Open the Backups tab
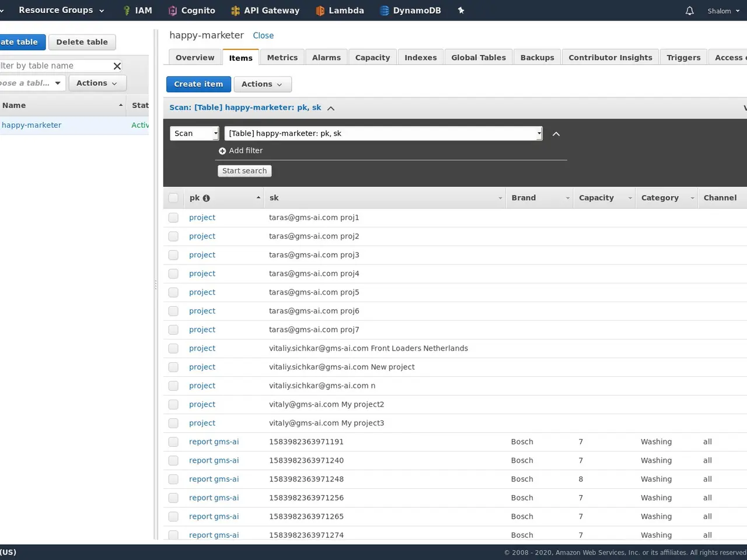747x560 pixels. click(x=537, y=57)
